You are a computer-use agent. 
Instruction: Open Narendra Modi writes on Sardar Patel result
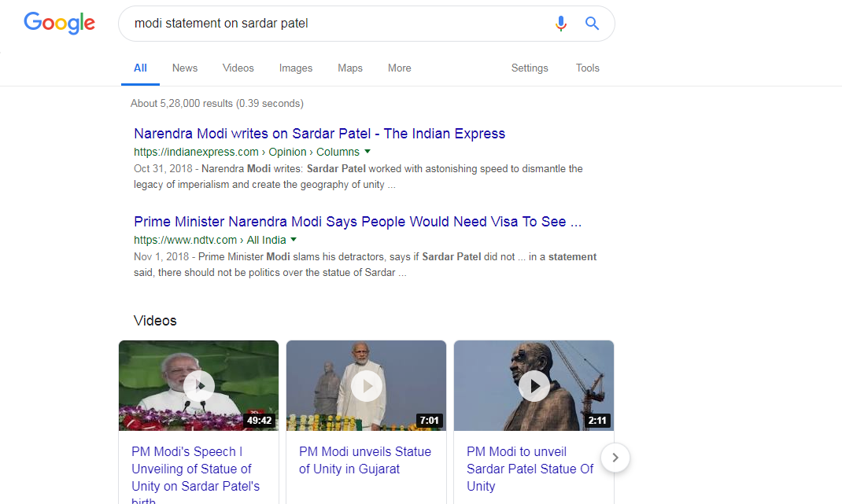(319, 134)
